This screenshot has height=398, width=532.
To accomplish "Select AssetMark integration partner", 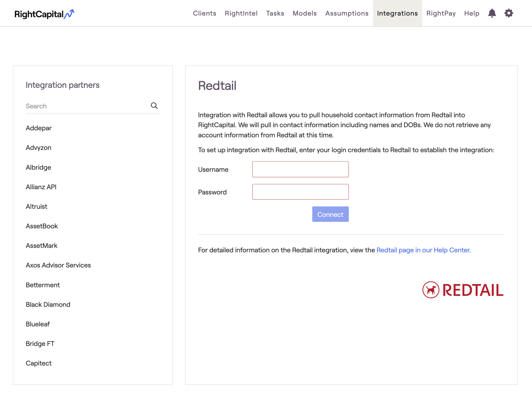I will pyautogui.click(x=42, y=246).
